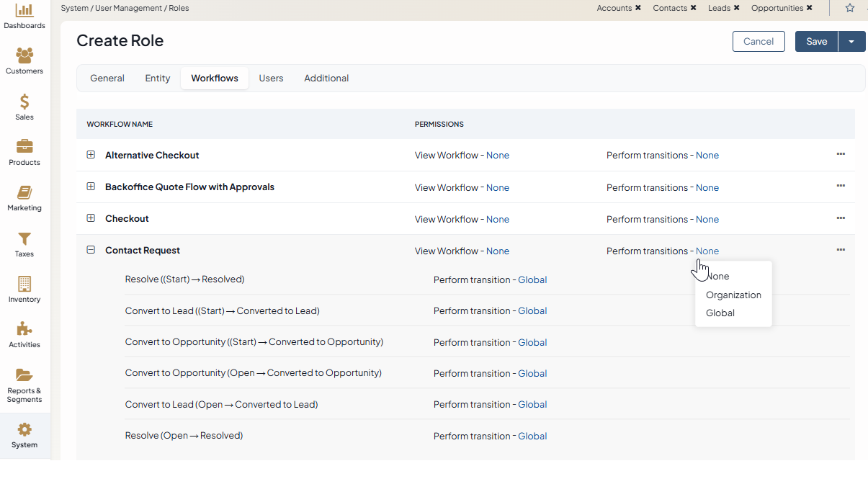The width and height of the screenshot is (868, 479).
Task: Open Activities puzzle piece icon
Action: coord(24,330)
